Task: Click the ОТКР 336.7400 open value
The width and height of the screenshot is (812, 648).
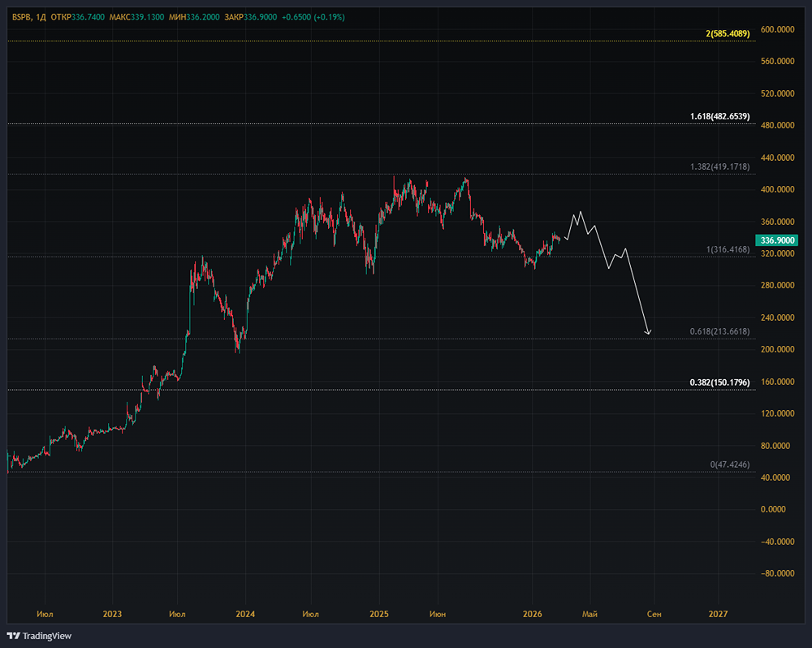Action: [77, 17]
